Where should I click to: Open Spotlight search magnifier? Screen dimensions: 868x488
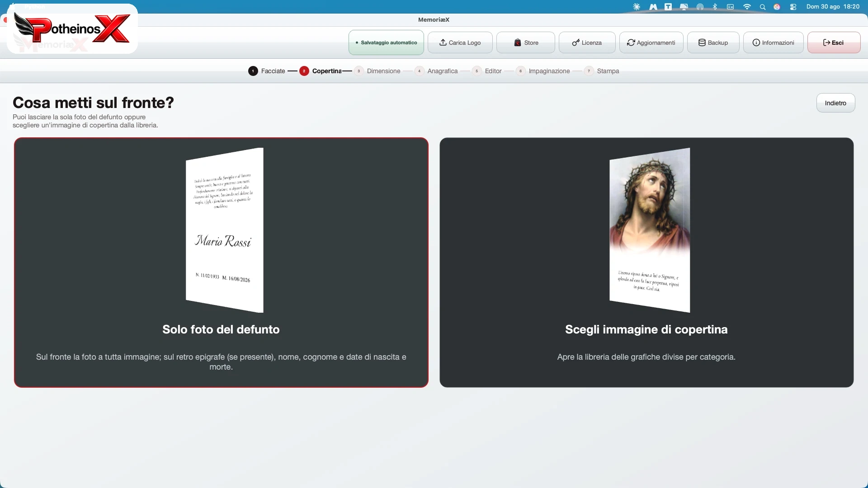763,7
